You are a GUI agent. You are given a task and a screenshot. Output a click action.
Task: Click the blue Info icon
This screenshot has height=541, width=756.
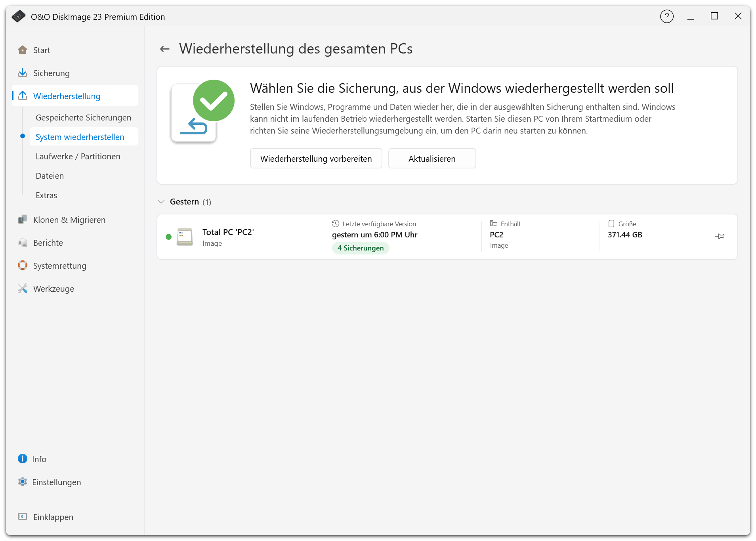coord(23,459)
